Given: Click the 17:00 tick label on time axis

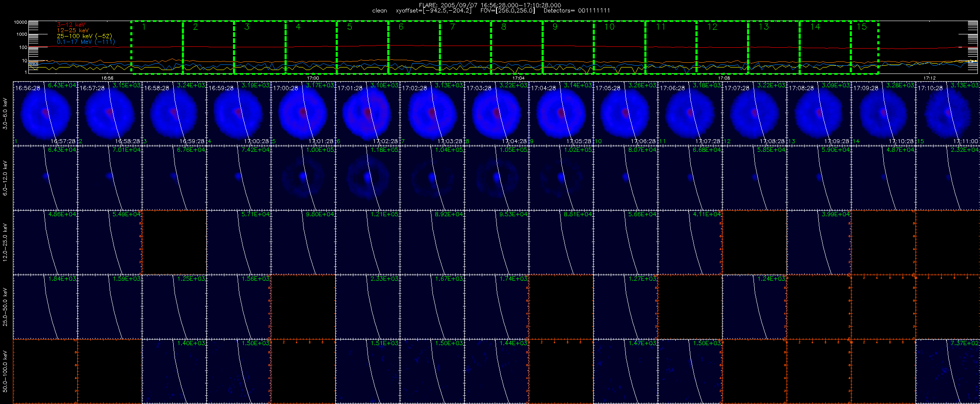Looking at the screenshot, I should click(x=313, y=78).
